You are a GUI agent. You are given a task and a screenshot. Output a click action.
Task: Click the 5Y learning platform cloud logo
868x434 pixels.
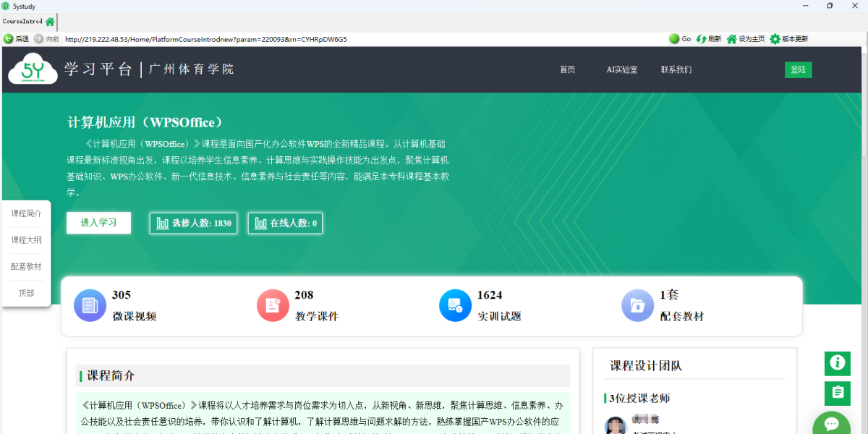pos(32,69)
